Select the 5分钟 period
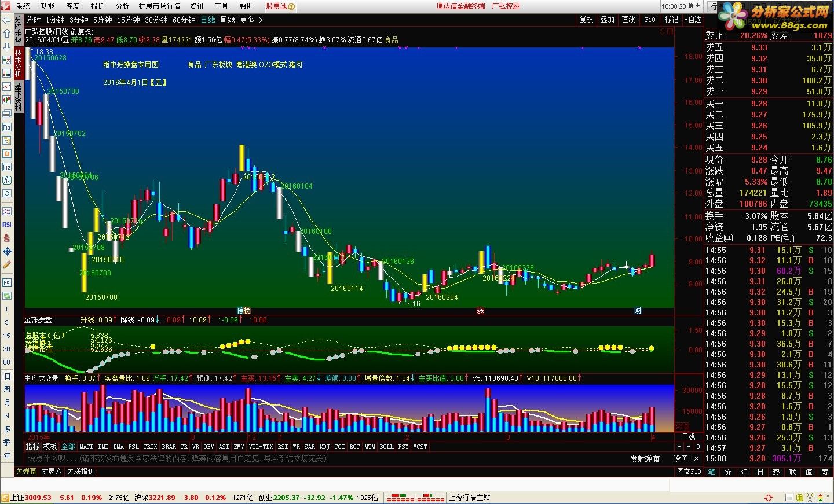 (x=103, y=20)
